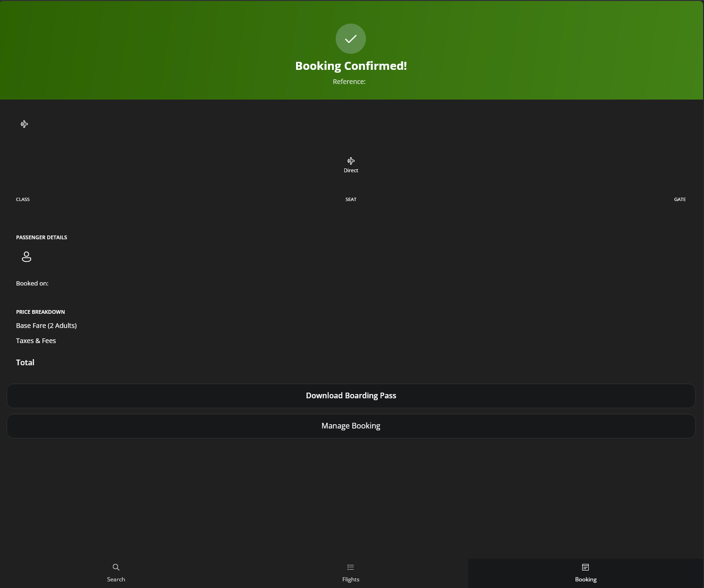Click the passenger avatar icon

click(26, 257)
